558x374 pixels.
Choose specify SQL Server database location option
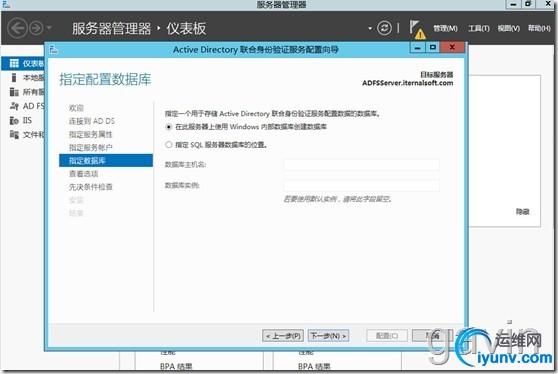[x=169, y=144]
